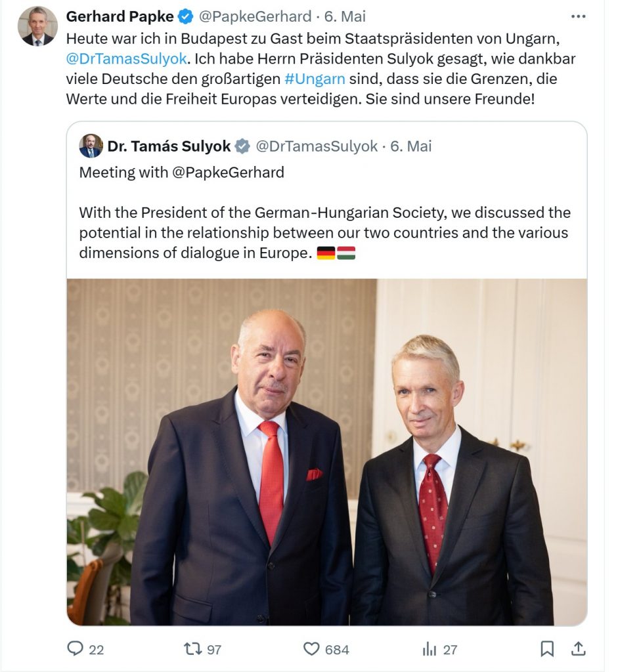Click the reply comment icon
The image size is (618, 672).
click(76, 649)
